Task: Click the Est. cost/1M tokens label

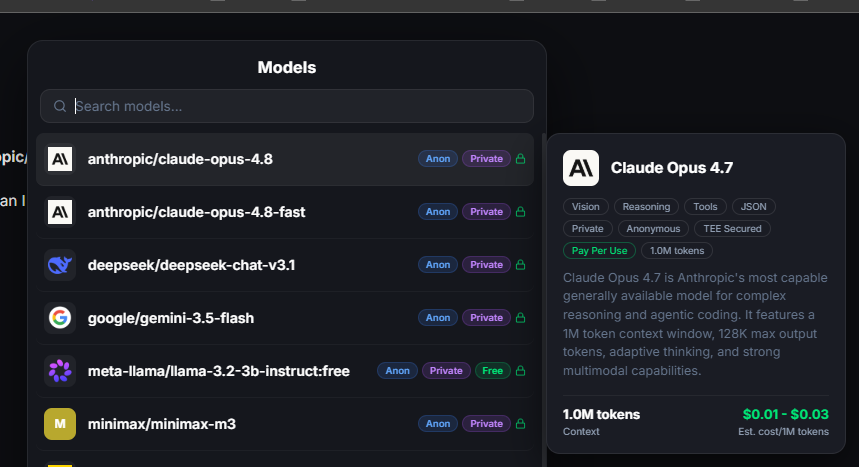Action: tap(783, 431)
